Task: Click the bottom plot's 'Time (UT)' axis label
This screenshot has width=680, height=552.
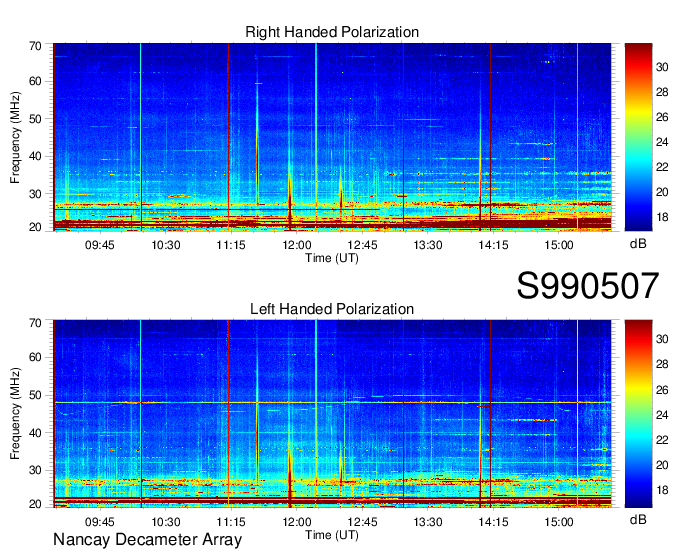Action: coord(332,535)
